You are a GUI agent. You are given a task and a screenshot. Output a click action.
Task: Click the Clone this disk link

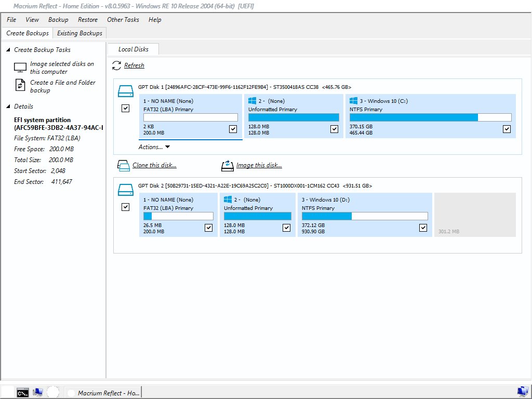click(x=154, y=165)
